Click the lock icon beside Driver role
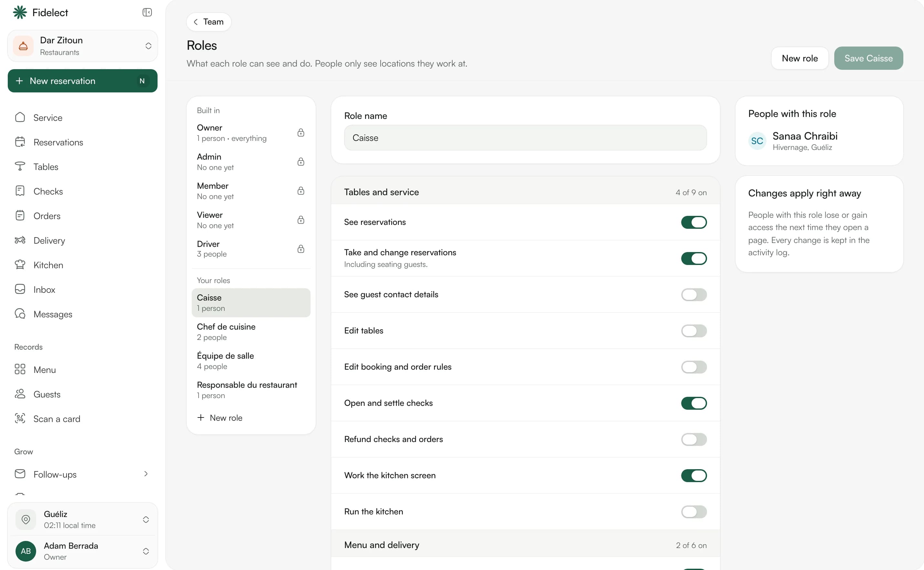The height and width of the screenshot is (570, 924). (301, 249)
